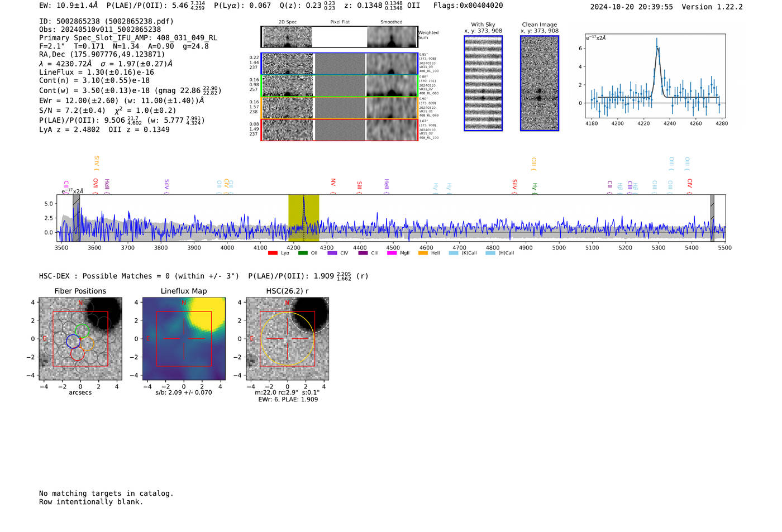
Task: Click the Cont(w) = 3.50(±0.13)e-18 line
Action: [x=130, y=90]
